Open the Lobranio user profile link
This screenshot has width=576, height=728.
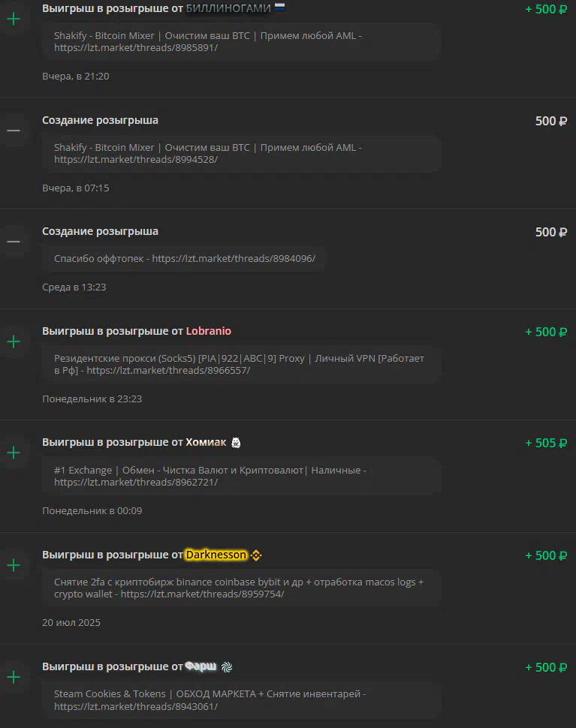209,331
